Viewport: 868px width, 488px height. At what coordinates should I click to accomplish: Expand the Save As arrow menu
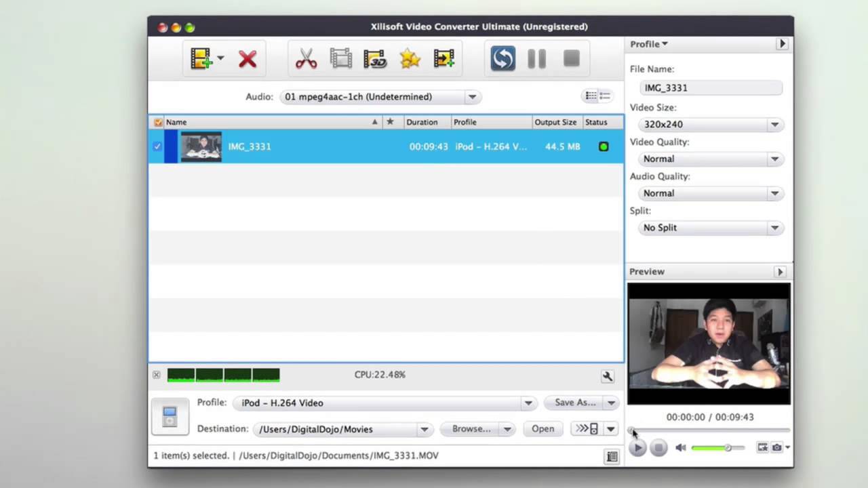coord(612,403)
